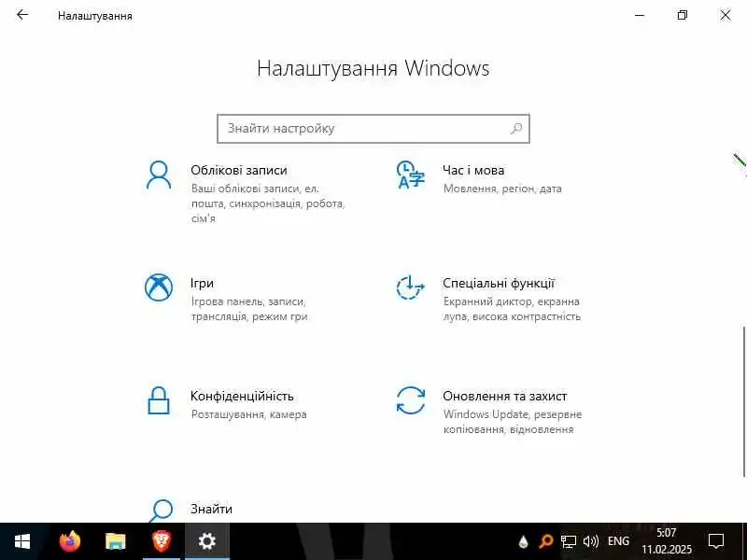Open the Ease of Access dashed-clock icon

[410, 287]
